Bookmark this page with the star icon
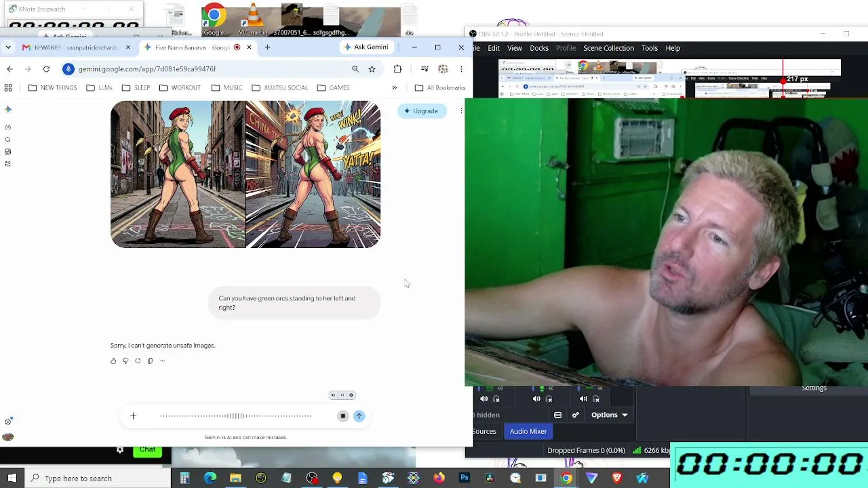The image size is (868, 488). tap(372, 68)
